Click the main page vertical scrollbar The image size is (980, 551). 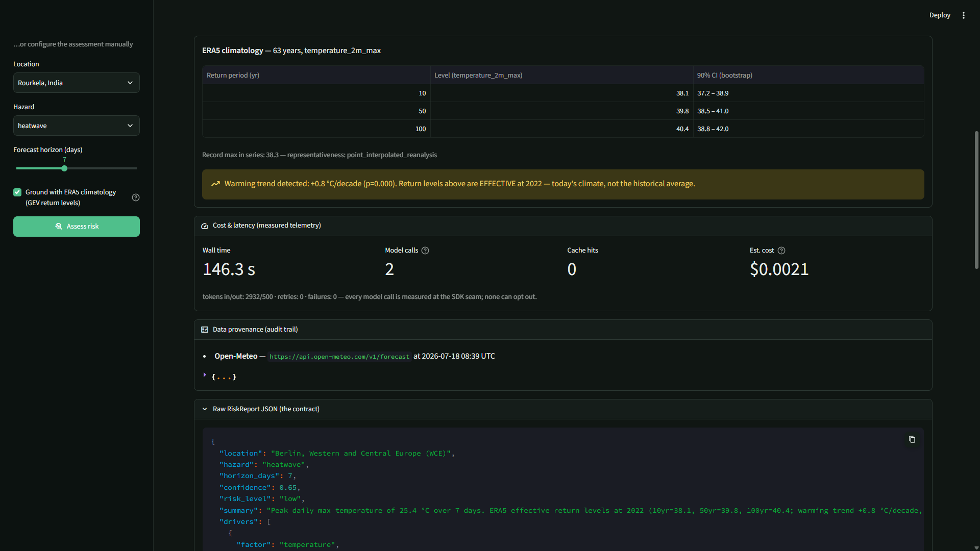976,200
